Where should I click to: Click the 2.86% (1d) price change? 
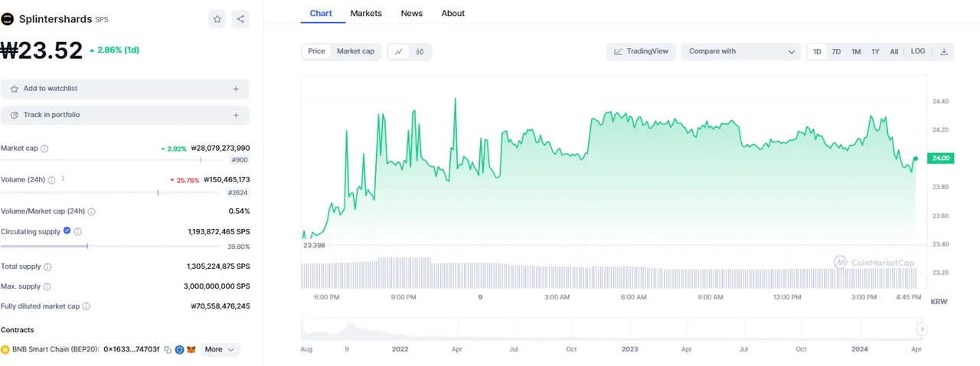click(x=114, y=50)
